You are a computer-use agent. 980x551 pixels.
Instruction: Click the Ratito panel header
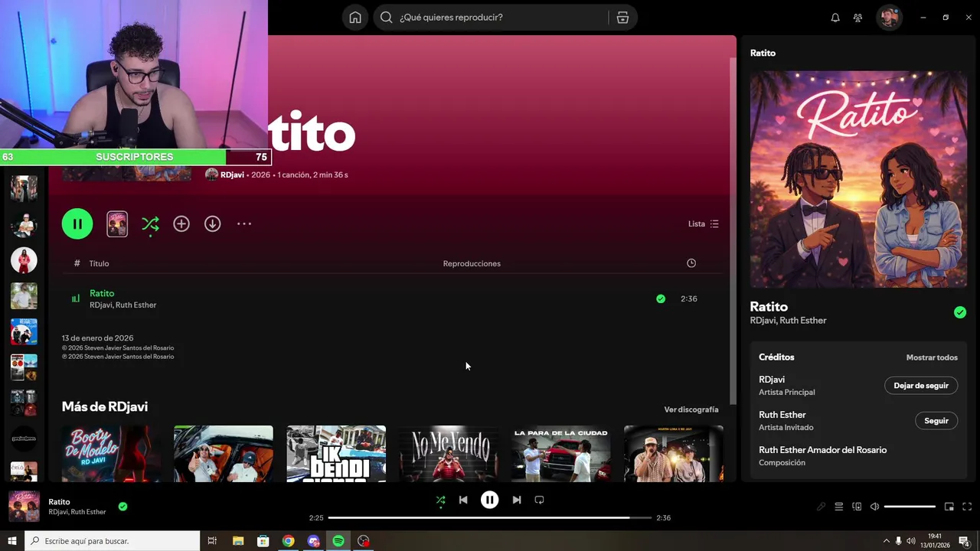(x=763, y=53)
